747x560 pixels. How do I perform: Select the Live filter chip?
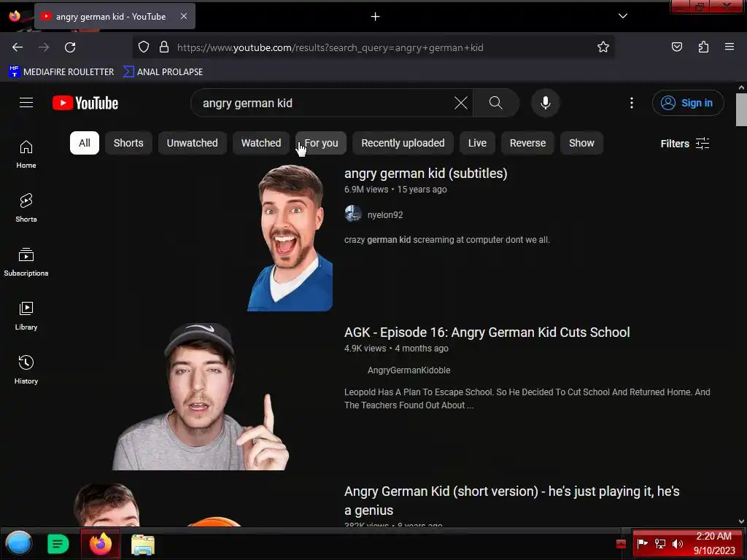click(x=477, y=143)
